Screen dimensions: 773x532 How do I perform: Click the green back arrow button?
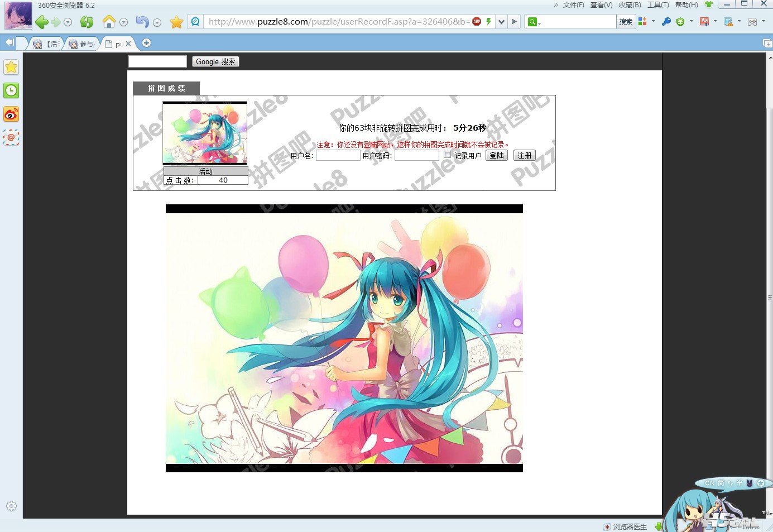(x=41, y=22)
